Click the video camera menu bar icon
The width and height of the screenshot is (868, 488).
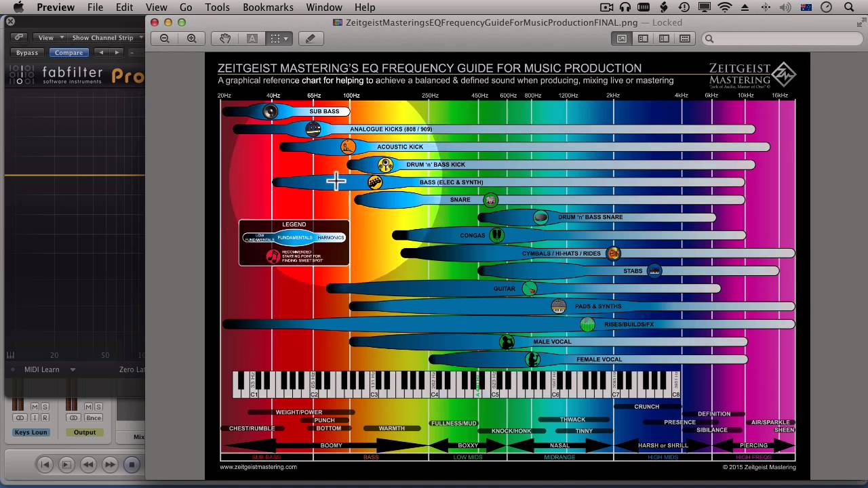[607, 7]
